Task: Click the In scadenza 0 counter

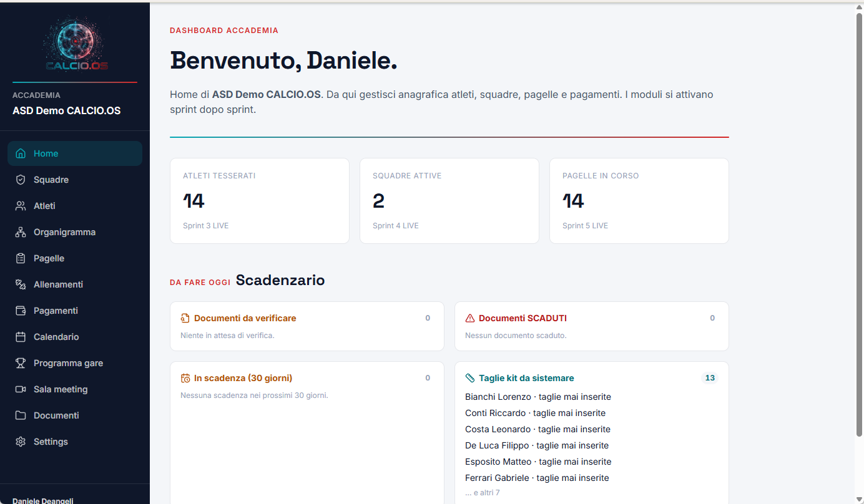Action: (428, 378)
